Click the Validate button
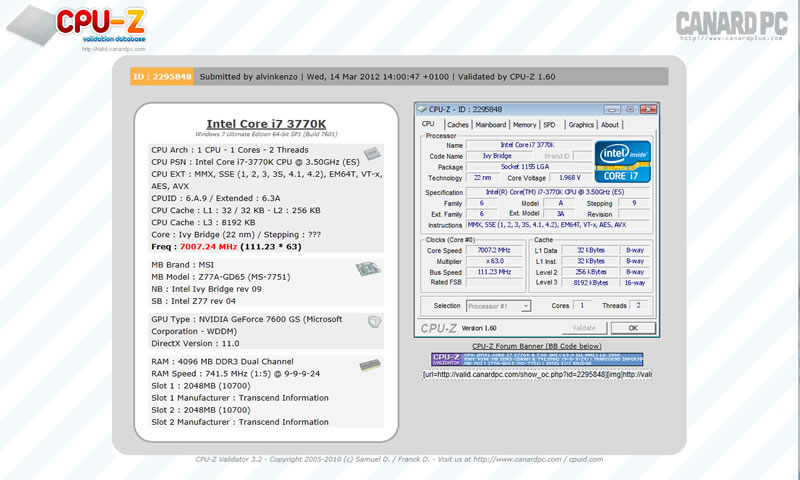The width and height of the screenshot is (800, 480). [584, 328]
